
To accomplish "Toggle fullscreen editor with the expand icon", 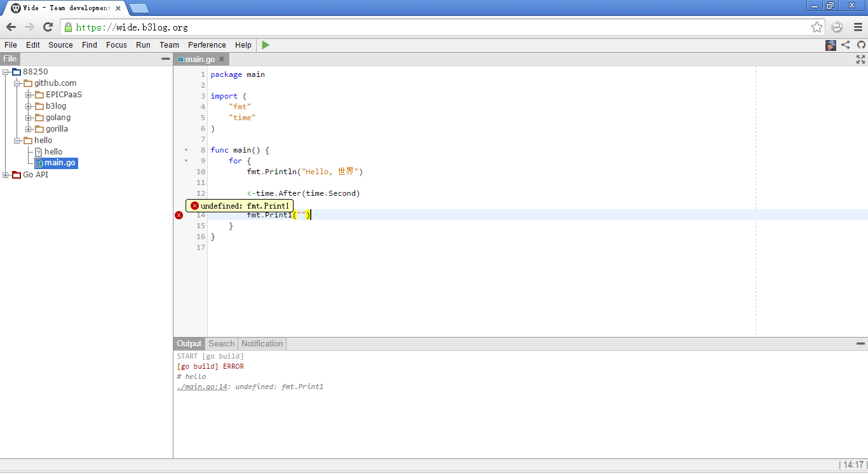I will pos(860,59).
